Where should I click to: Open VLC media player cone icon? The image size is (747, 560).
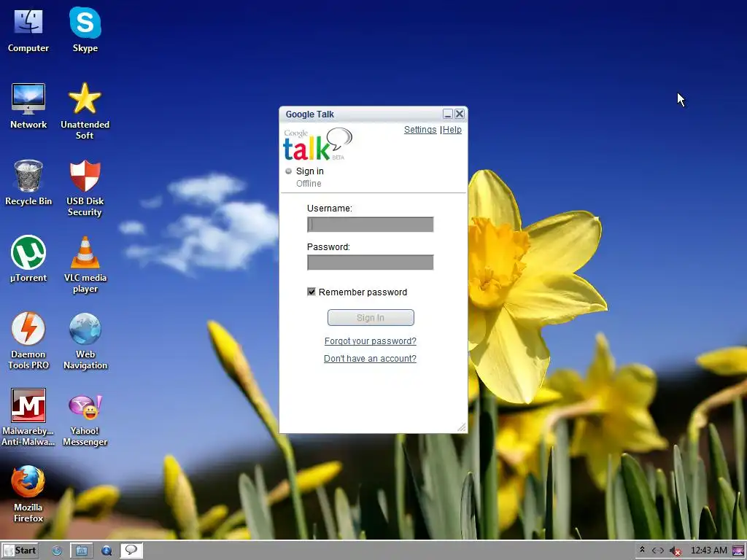pyautogui.click(x=85, y=264)
